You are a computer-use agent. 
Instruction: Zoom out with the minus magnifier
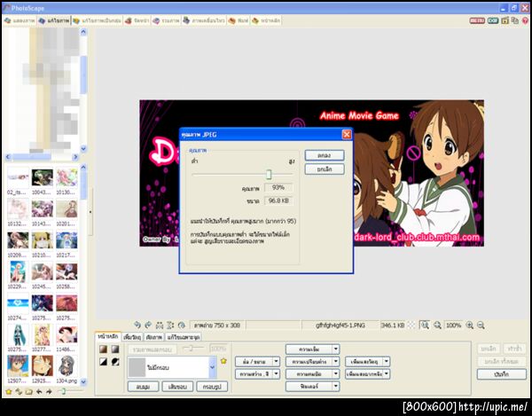click(481, 325)
